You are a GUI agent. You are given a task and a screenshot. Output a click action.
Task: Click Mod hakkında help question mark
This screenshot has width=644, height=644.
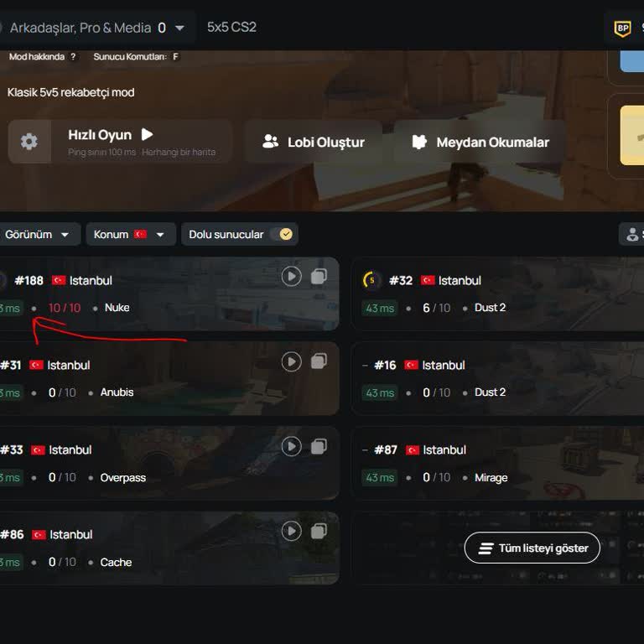[x=73, y=57]
